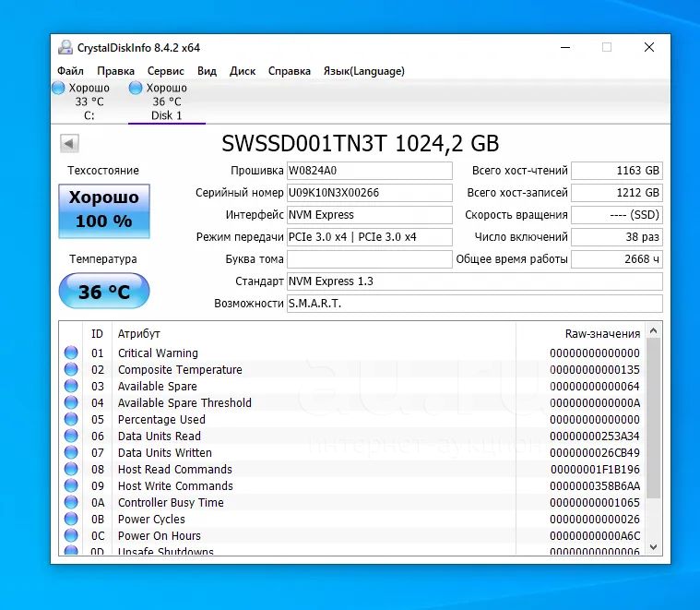Click health status orb for Disk 1
The height and width of the screenshot is (610, 700).
(136, 88)
